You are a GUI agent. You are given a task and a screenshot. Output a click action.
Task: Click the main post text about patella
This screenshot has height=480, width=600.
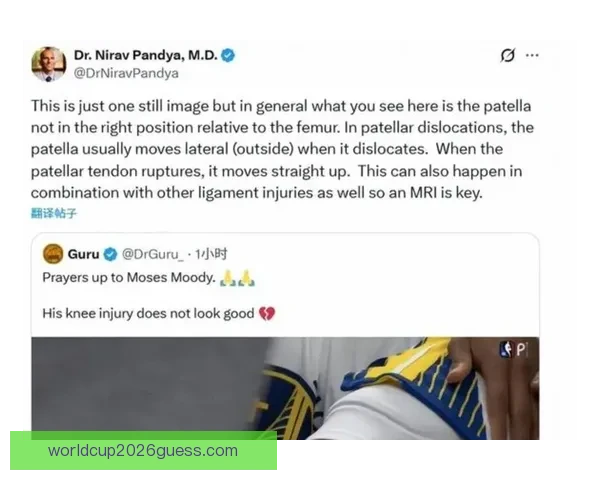[x=282, y=149]
